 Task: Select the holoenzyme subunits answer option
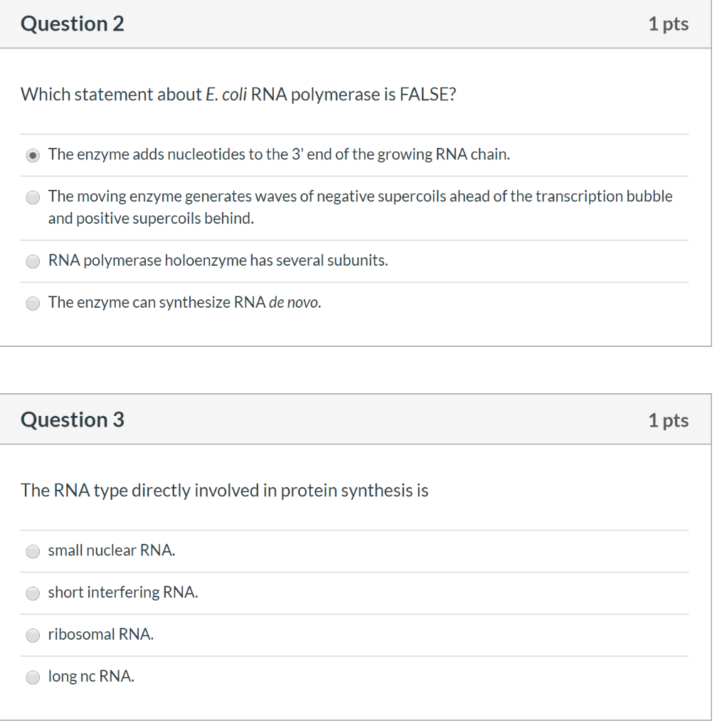33,261
